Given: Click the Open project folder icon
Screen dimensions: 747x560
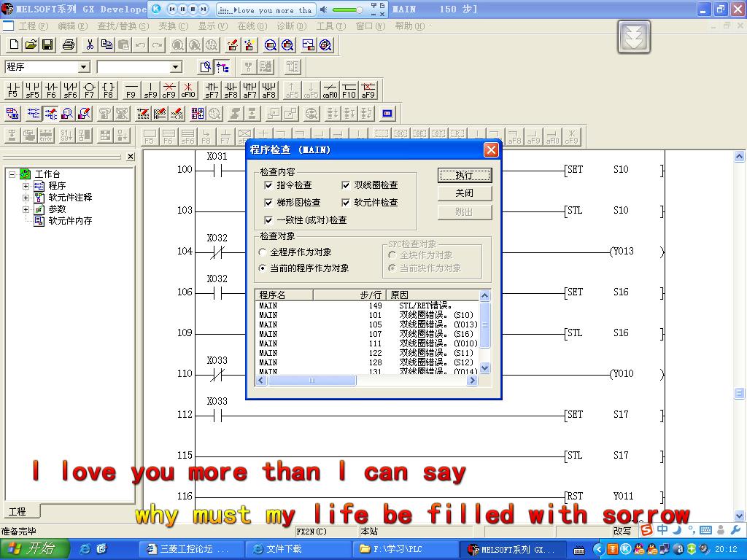Looking at the screenshot, I should [31, 44].
